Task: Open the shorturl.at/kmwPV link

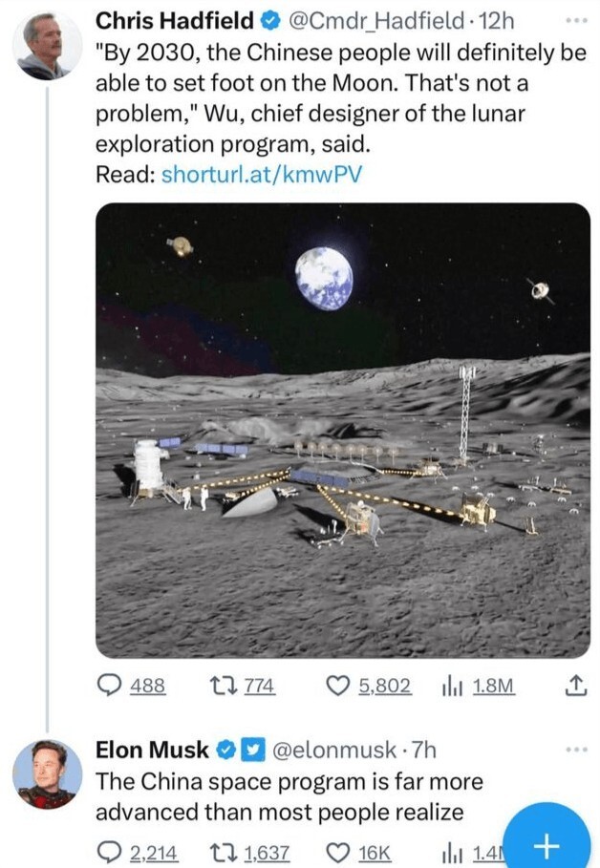Action: click(x=263, y=175)
